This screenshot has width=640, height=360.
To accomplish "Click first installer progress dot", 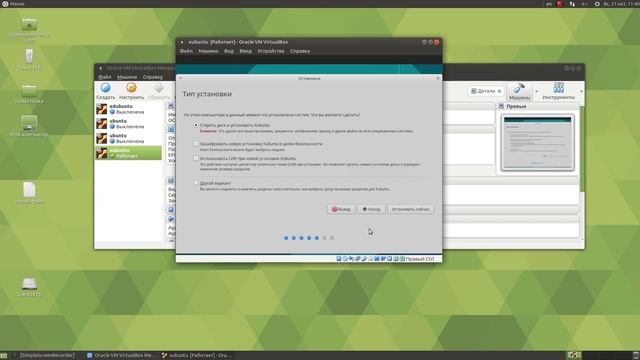I will click(286, 238).
